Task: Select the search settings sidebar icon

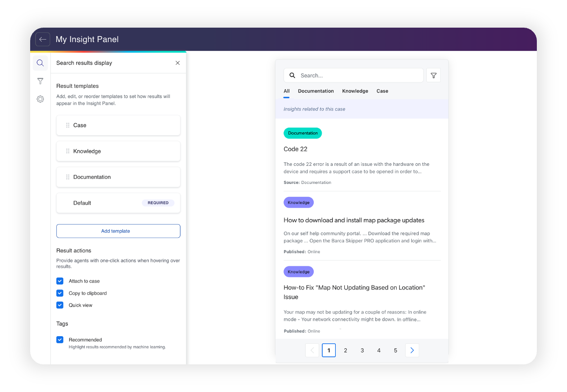Action: coord(40,63)
